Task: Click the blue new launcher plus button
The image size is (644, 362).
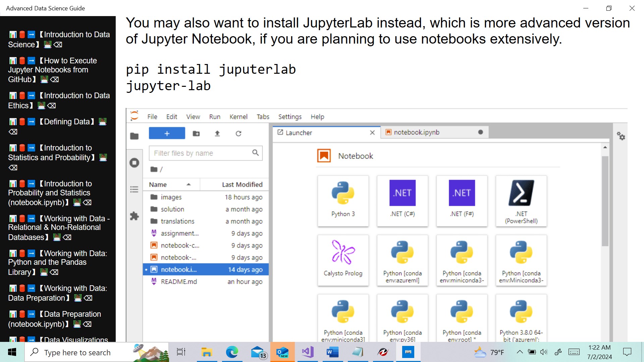Action: pyautogui.click(x=167, y=133)
